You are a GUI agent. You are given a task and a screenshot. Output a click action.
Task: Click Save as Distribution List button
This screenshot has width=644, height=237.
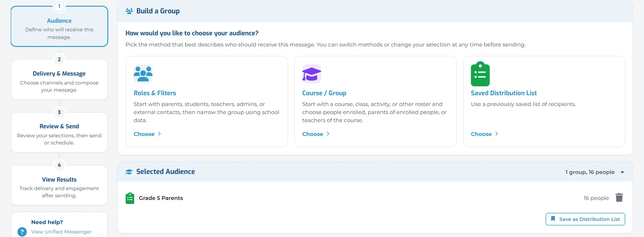pyautogui.click(x=585, y=219)
